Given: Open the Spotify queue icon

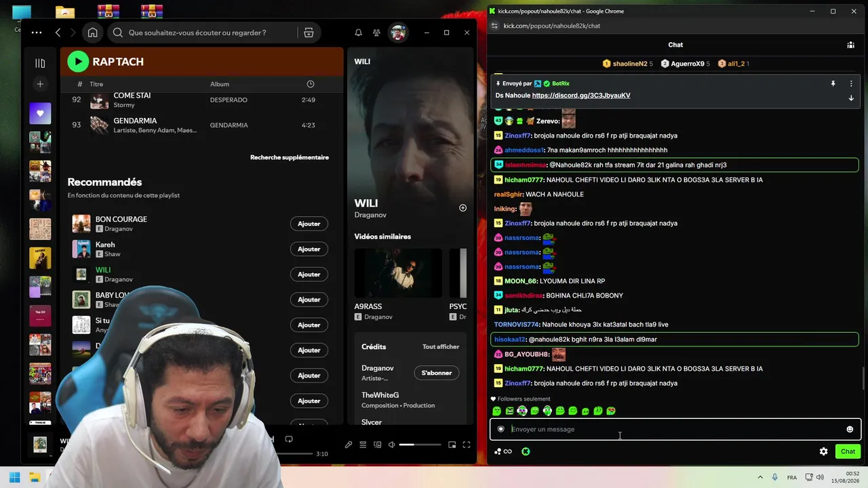Looking at the screenshot, I should tap(363, 445).
